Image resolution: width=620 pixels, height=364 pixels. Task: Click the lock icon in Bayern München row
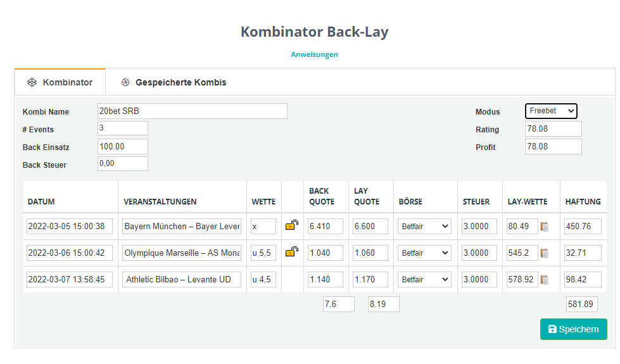point(292,225)
